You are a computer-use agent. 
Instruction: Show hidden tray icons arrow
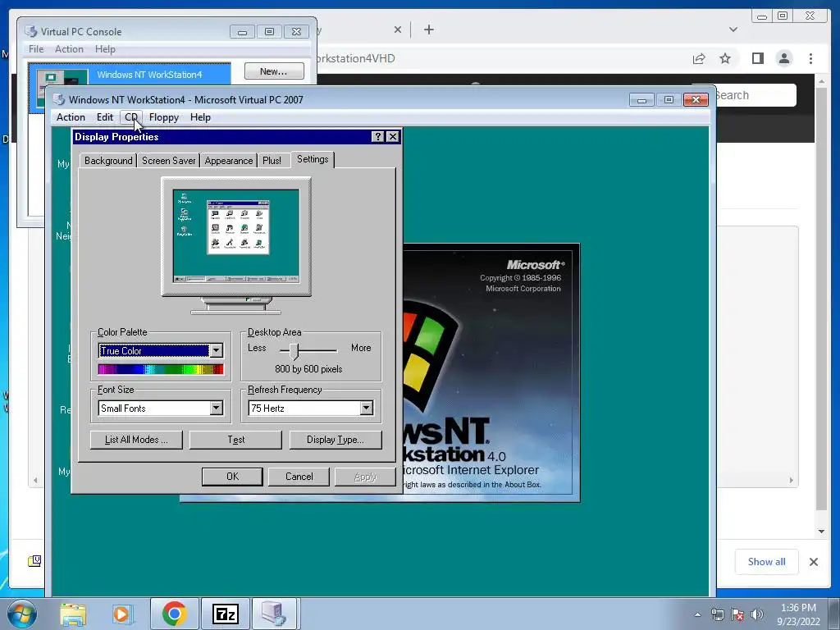697,614
